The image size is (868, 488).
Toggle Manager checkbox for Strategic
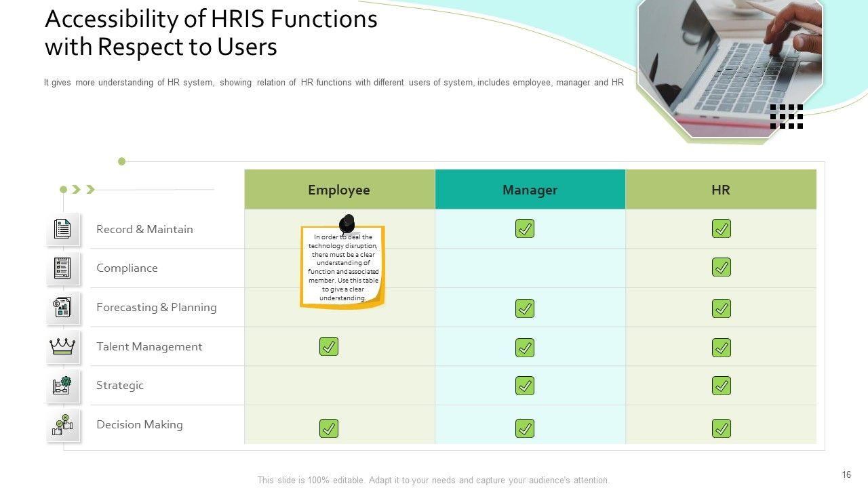(x=525, y=386)
